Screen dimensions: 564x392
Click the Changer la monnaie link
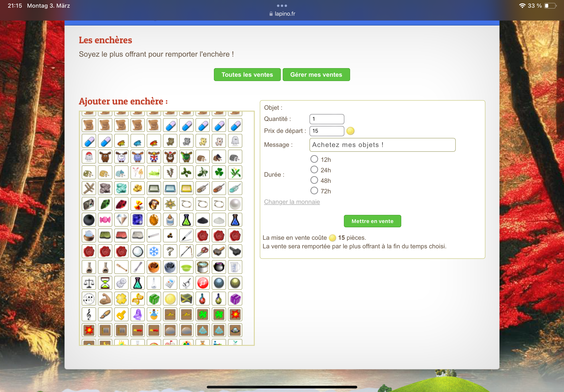click(x=292, y=202)
